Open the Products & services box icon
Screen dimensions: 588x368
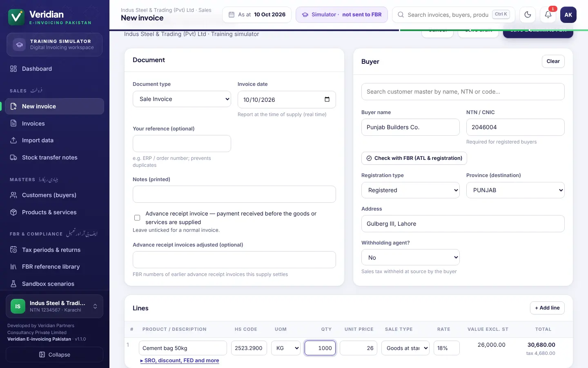(x=13, y=212)
